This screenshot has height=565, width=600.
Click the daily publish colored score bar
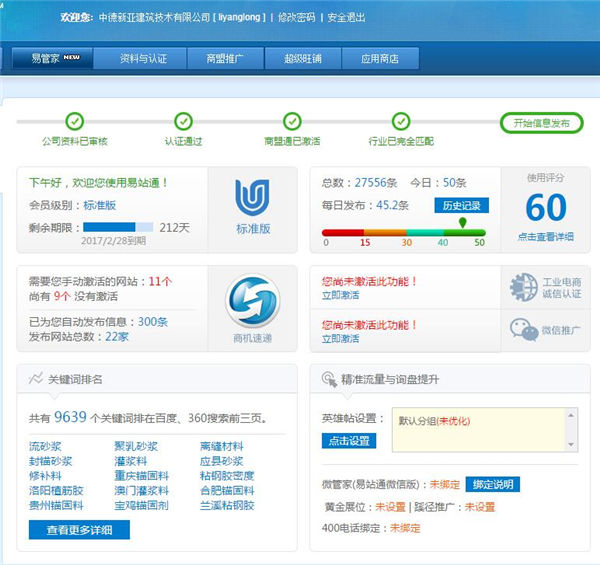click(x=403, y=231)
